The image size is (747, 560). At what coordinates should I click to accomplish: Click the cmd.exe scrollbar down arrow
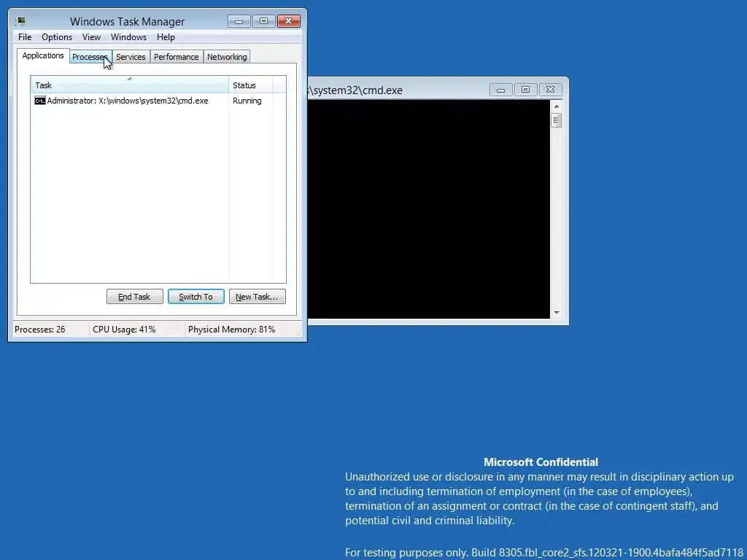(557, 313)
